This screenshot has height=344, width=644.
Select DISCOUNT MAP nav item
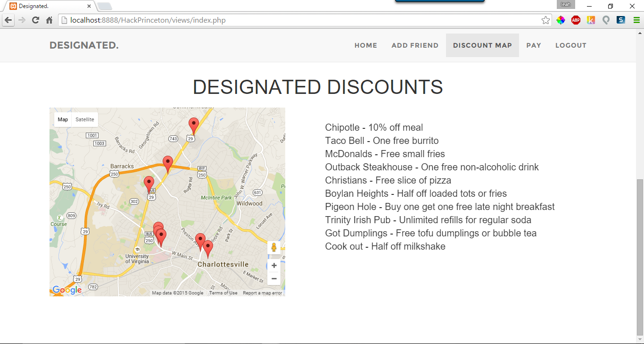point(482,45)
